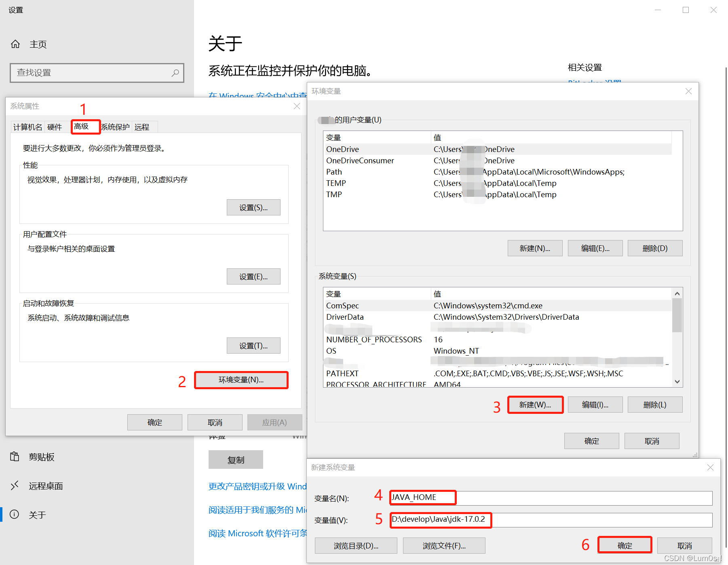Open the Clipboard icon in Settings sidebar
The image size is (728, 565).
[15, 457]
